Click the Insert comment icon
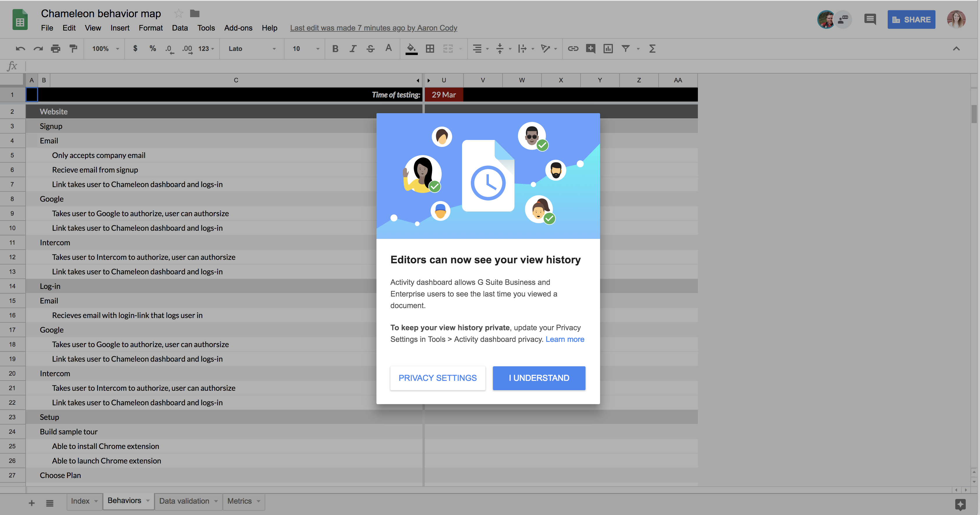Viewport: 980px width, 515px height. 590,49
